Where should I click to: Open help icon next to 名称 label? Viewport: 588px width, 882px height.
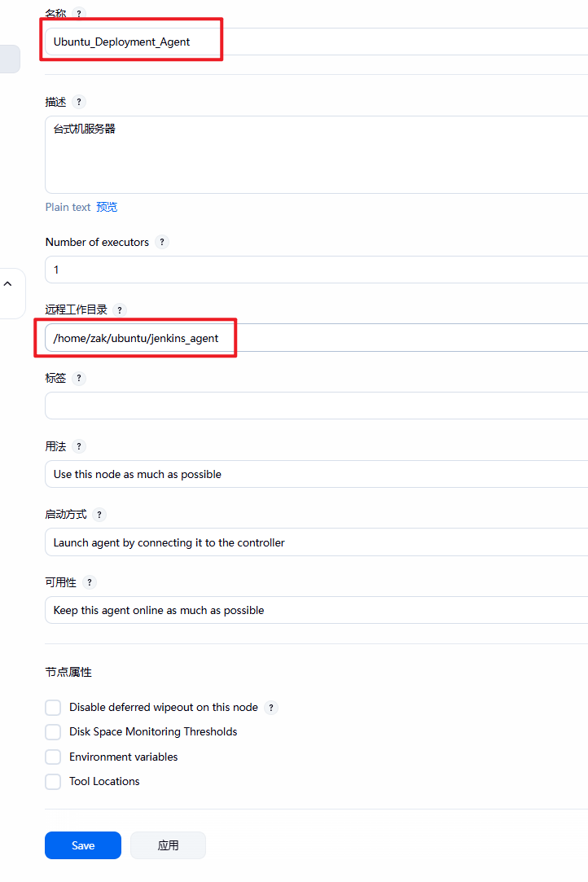click(x=79, y=13)
